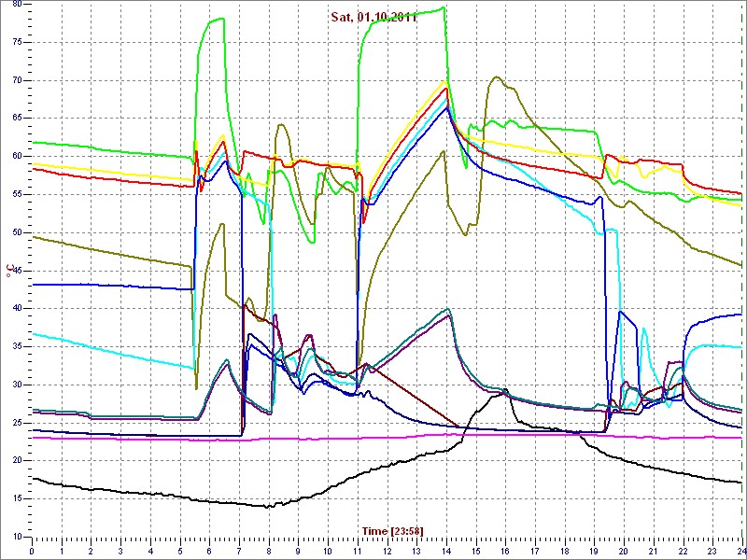Click hour 13 on the time axis

click(416, 551)
